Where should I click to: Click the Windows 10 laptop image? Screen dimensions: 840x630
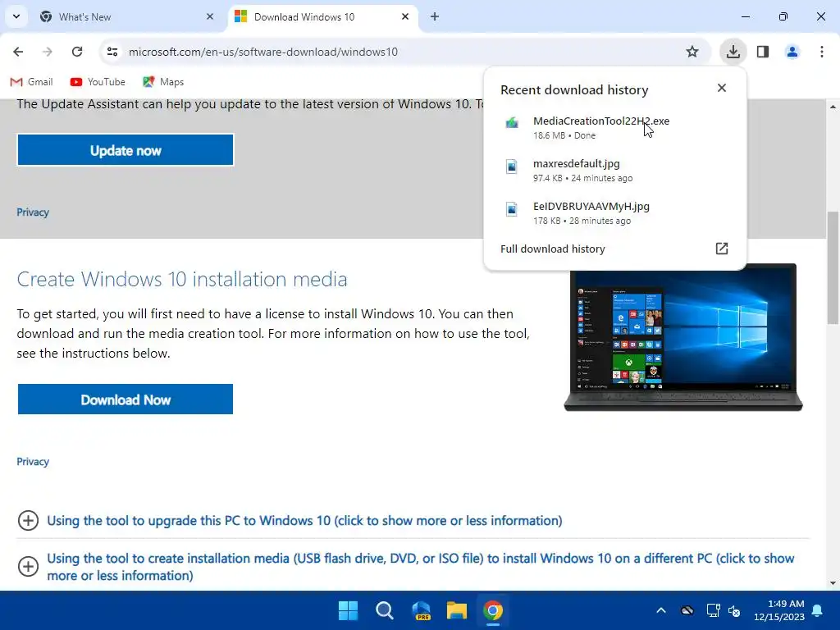[683, 337]
